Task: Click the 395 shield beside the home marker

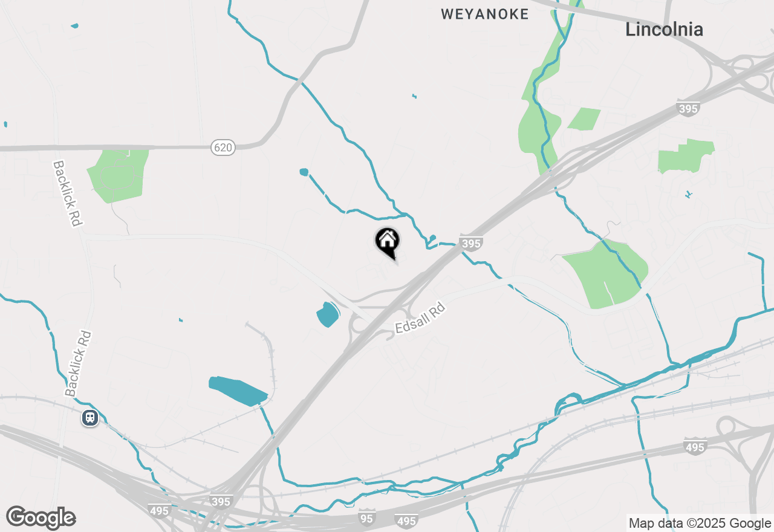Action: pyautogui.click(x=470, y=242)
